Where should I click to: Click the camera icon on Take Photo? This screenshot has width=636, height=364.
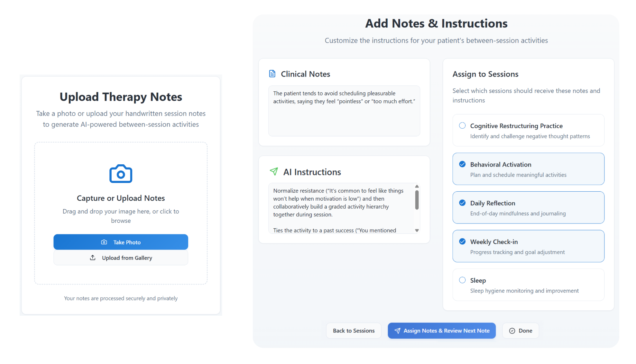[x=104, y=242]
